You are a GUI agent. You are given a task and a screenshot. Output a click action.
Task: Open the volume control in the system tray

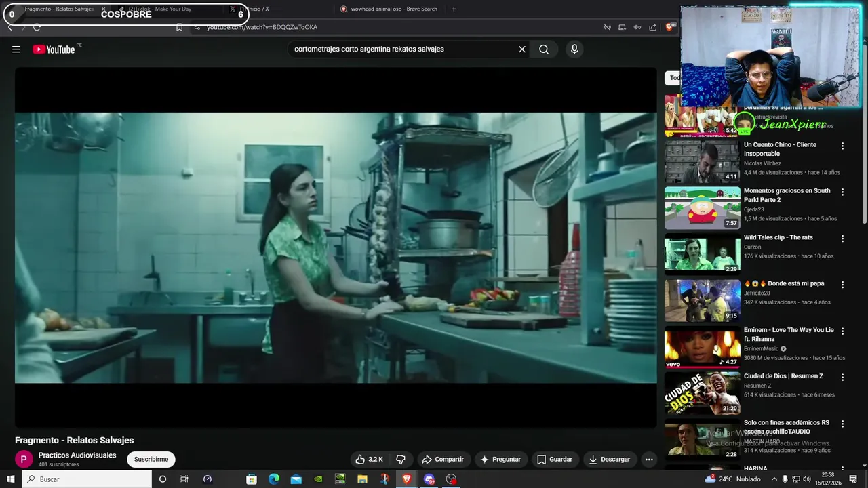click(x=808, y=479)
